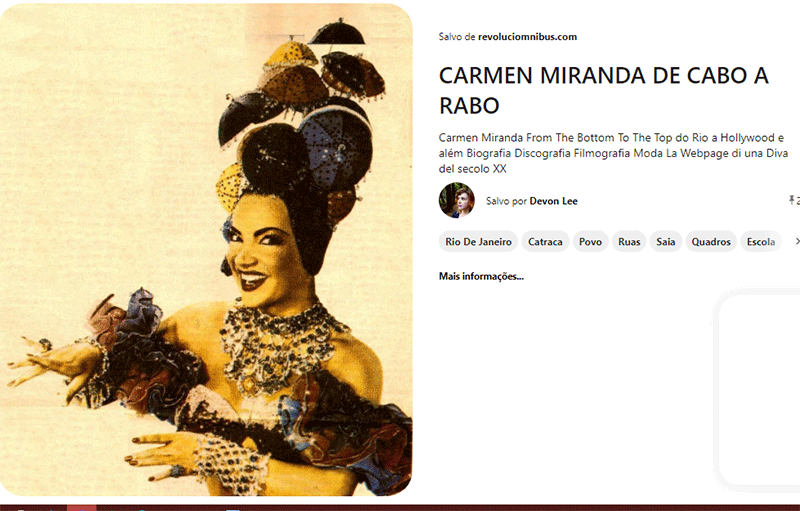Open the Escola tag
800x511 pixels.
tap(761, 242)
